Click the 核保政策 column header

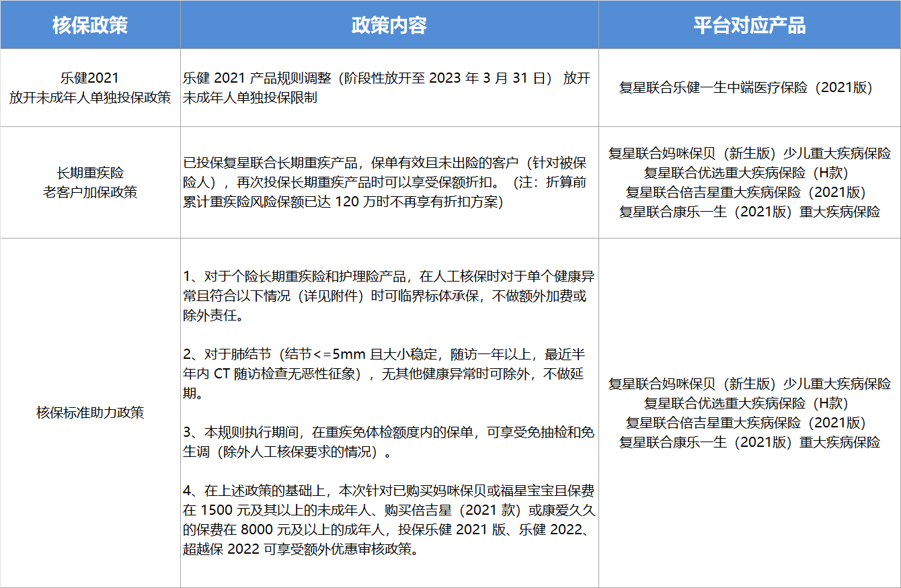point(90,25)
